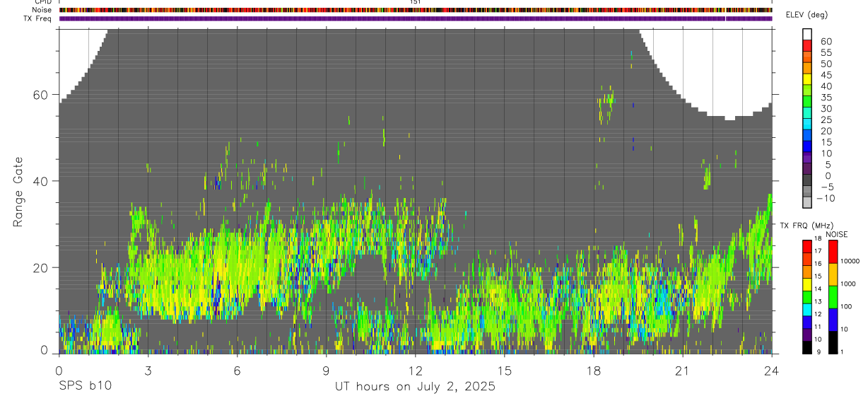Click the red 55–60 deg ELEV colorbar cell
Screen dimensions: 868x401
(807, 45)
